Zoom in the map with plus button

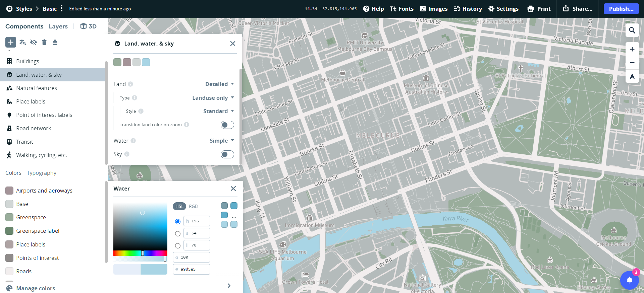pyautogui.click(x=632, y=49)
